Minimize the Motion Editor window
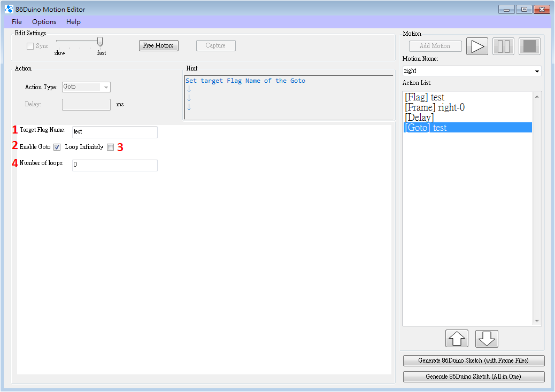 pos(506,10)
